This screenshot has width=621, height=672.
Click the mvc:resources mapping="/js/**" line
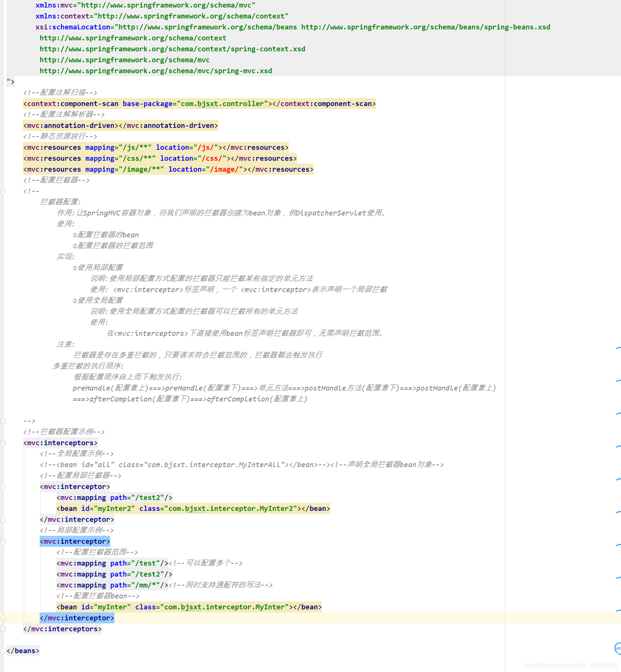click(x=156, y=148)
